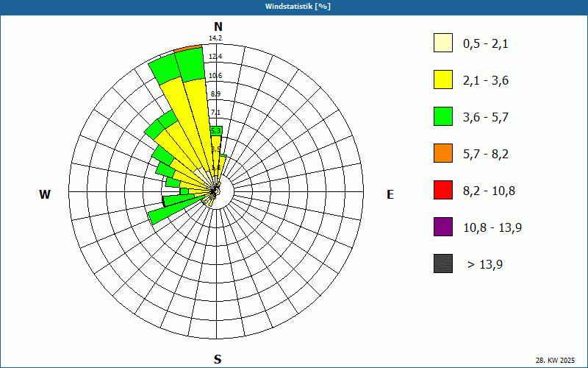Image resolution: width=588 pixels, height=368 pixels.
Task: Click the 5,3 axis value
Action: point(216,131)
